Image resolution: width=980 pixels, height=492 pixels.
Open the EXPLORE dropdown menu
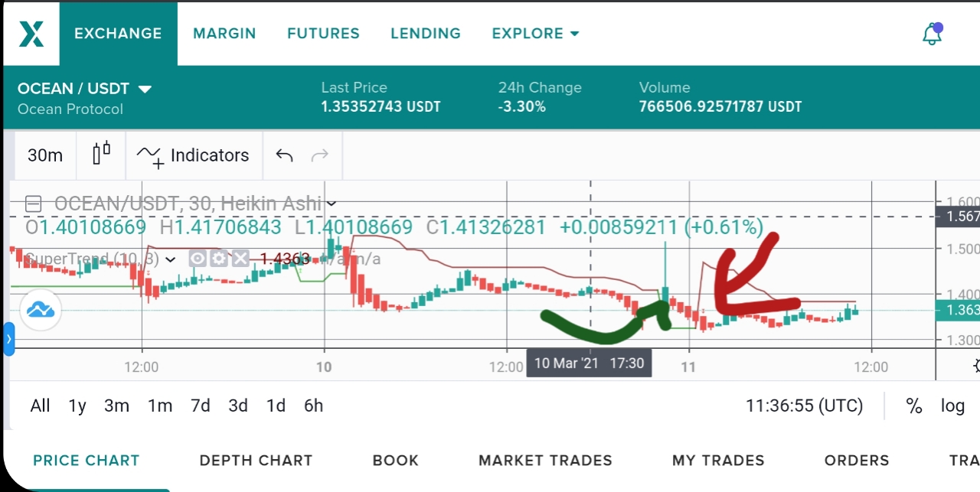[x=535, y=34]
